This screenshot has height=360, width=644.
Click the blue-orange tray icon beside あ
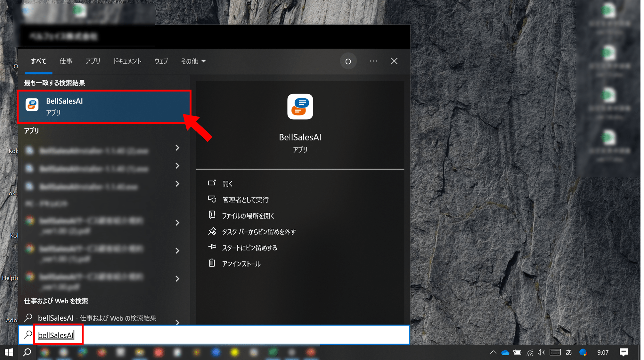[583, 352]
